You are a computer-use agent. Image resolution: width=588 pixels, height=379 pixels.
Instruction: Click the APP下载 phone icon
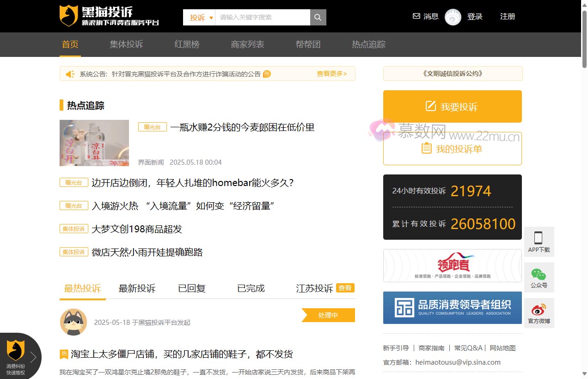click(539, 238)
